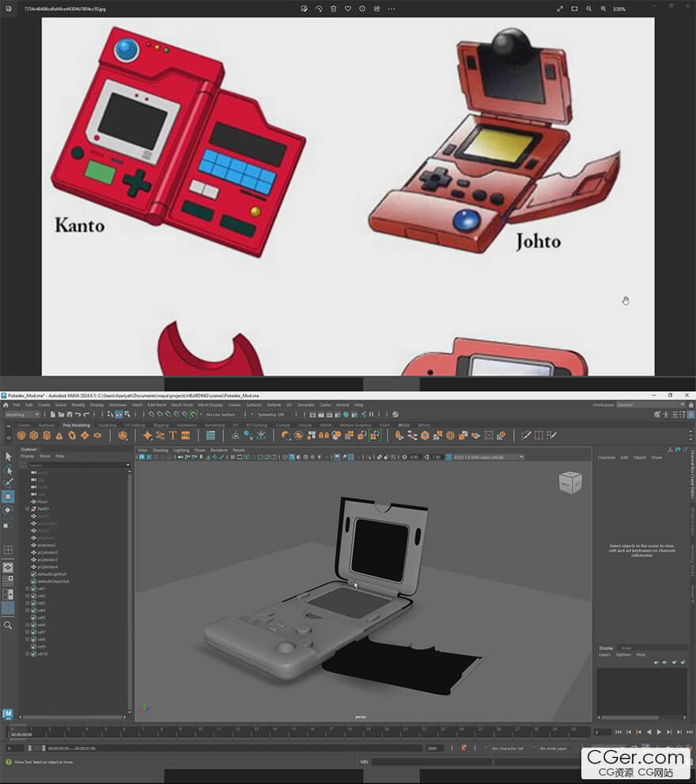Open the Channels menu in Channel Box
Screen dimensions: 696x784
[607, 457]
